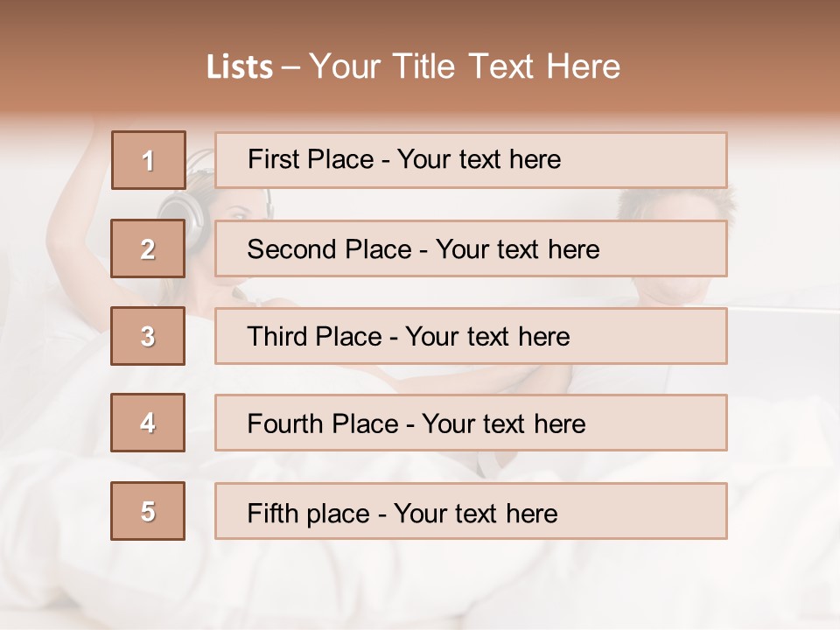Click the 'Fourth Place' text box

pyautogui.click(x=471, y=423)
